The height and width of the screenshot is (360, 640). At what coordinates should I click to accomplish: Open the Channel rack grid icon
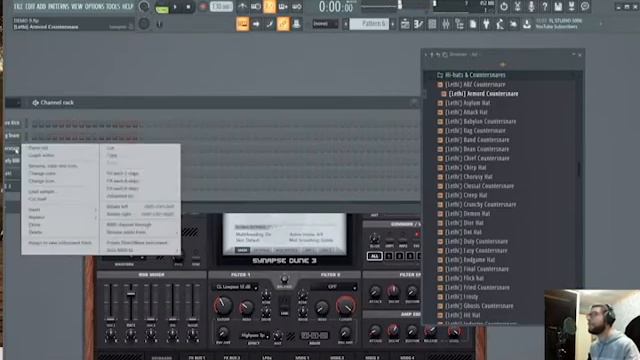coord(432,24)
